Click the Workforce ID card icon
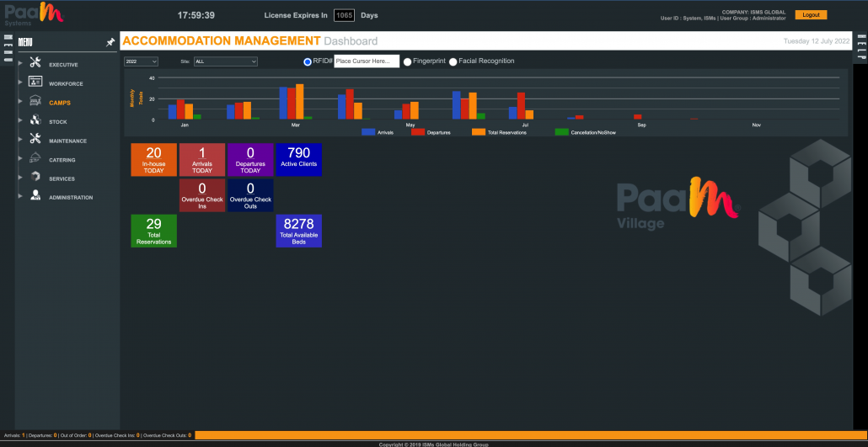 [35, 82]
